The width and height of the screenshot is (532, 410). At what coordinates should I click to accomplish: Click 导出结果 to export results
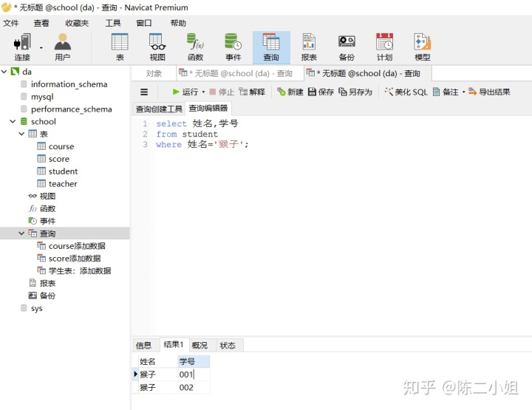(489, 92)
